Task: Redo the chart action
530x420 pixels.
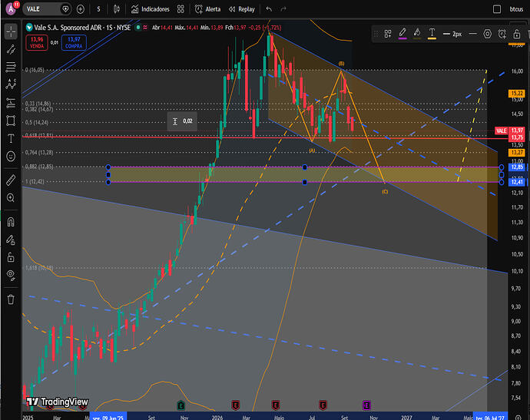Action: (283, 9)
